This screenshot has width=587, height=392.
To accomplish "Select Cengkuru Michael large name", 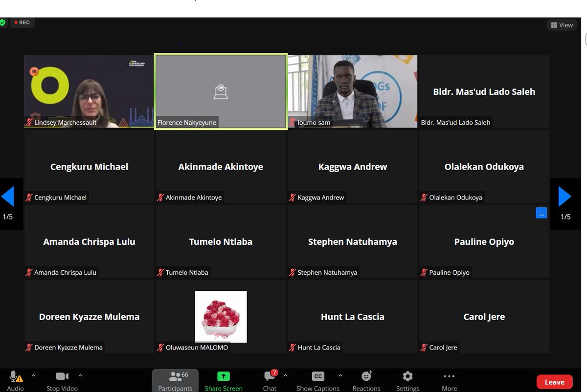I will (89, 167).
